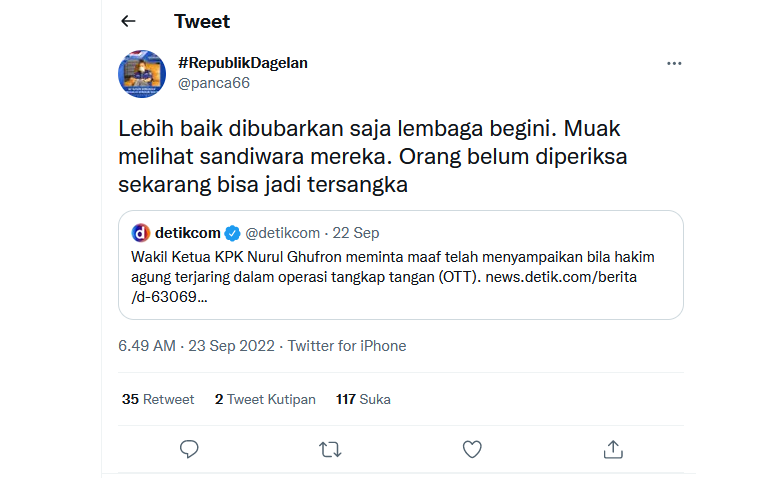Click the Twitter for iPhone source link
Viewport: 770px width, 478px height.
point(347,346)
